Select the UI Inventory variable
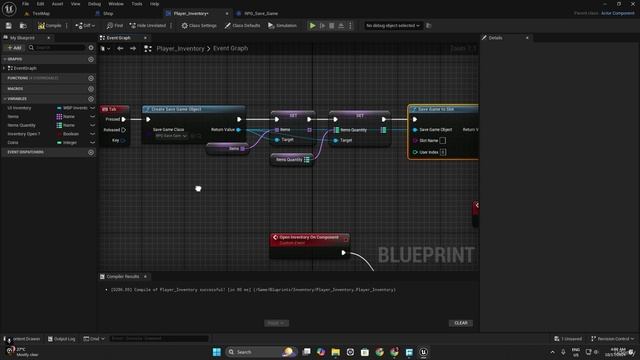Screen dimensions: 640x360 point(19,108)
